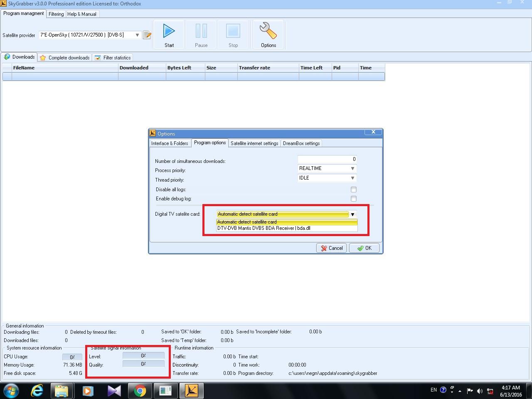Check the Enable debug log box

[354, 199]
